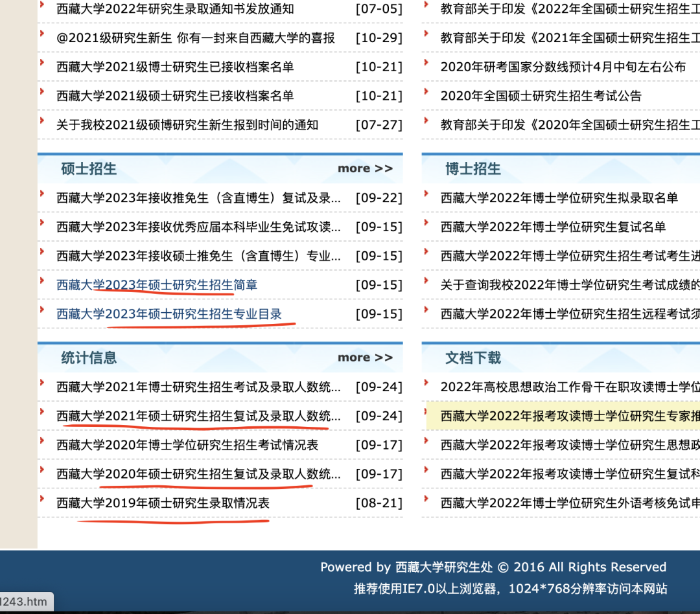This screenshot has width=700, height=614.
Task: Open 西藏大学2020年博士学位研究生招生考试情况表
Action: point(187,445)
